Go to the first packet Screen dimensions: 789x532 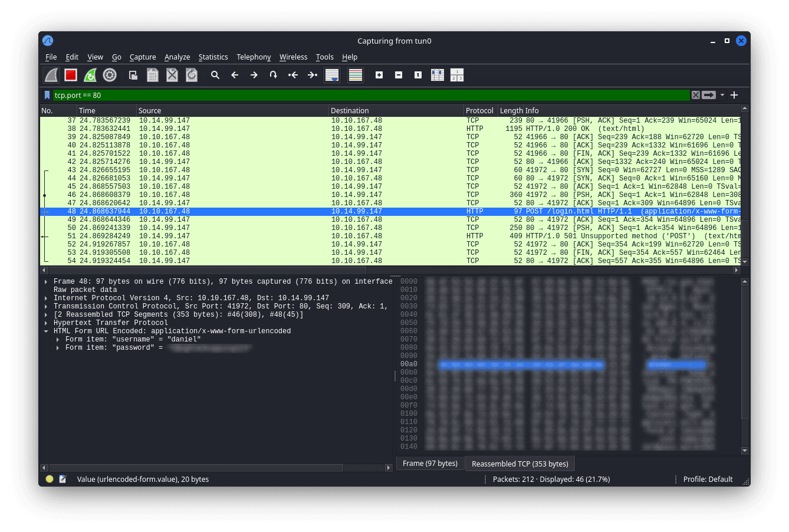[x=293, y=75]
